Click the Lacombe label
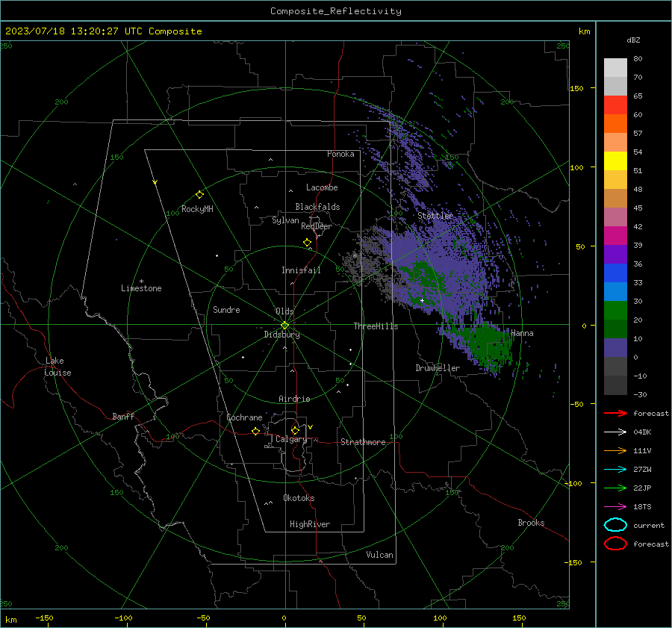The width and height of the screenshot is (672, 628). coord(322,187)
